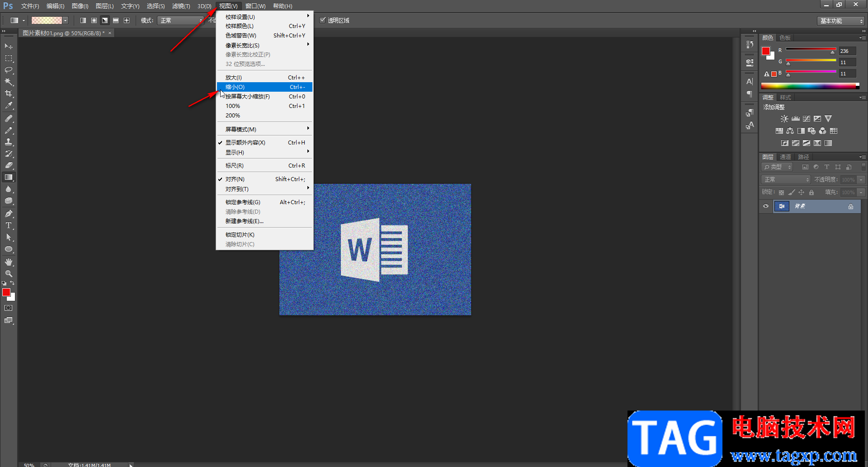Switch to the 色板 tab

point(785,38)
